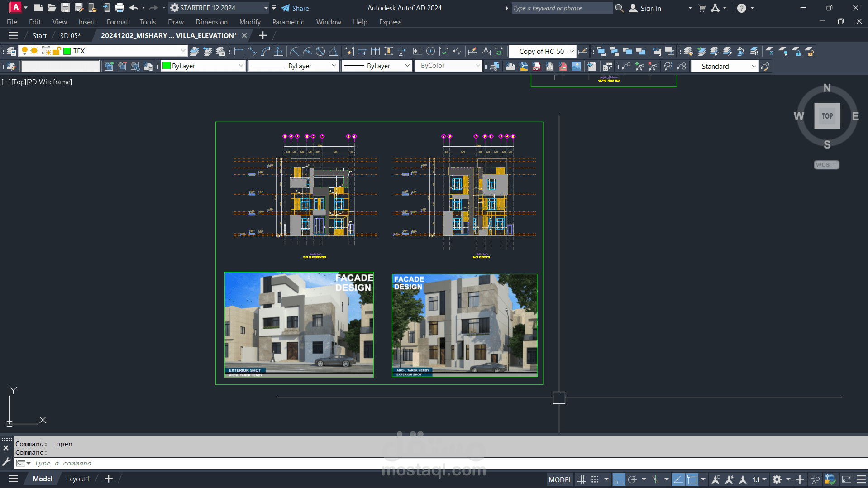Open the ByLayer linetype dropdown

click(x=334, y=66)
